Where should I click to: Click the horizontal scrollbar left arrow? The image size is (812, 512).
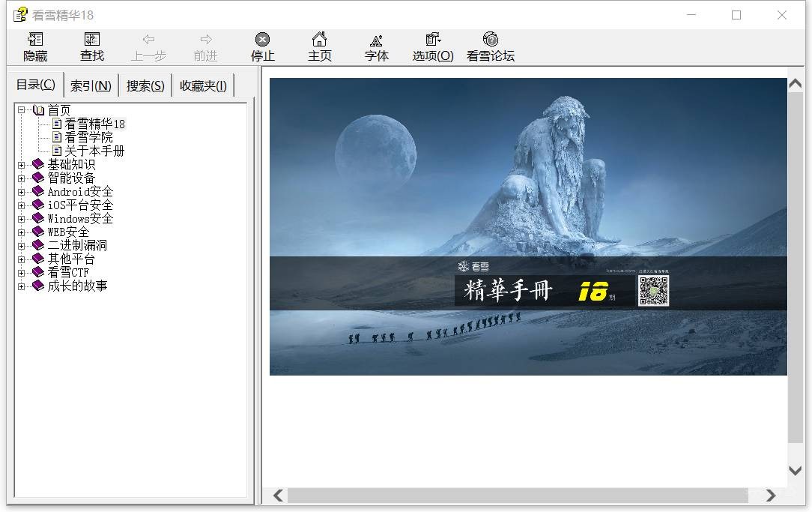(x=278, y=496)
